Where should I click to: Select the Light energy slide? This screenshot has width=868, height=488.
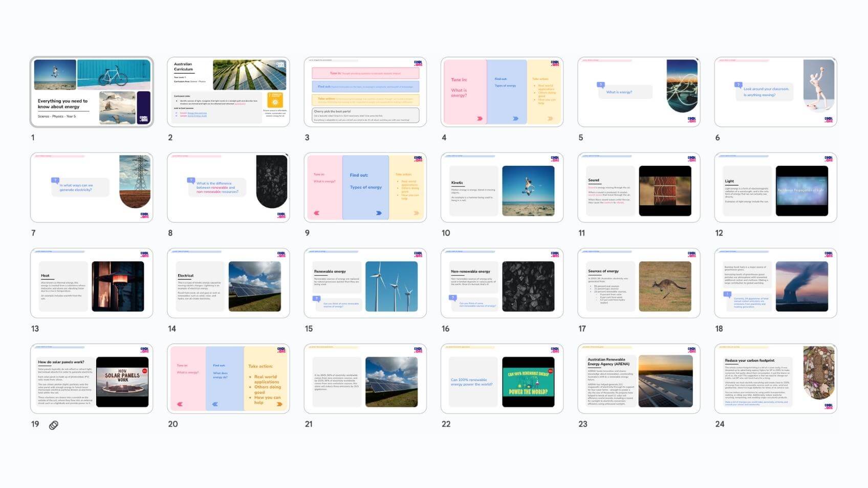point(775,188)
